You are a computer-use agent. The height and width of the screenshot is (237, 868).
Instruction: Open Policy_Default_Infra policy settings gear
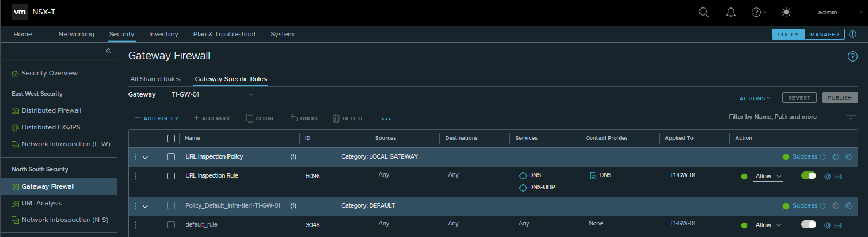tap(848, 206)
